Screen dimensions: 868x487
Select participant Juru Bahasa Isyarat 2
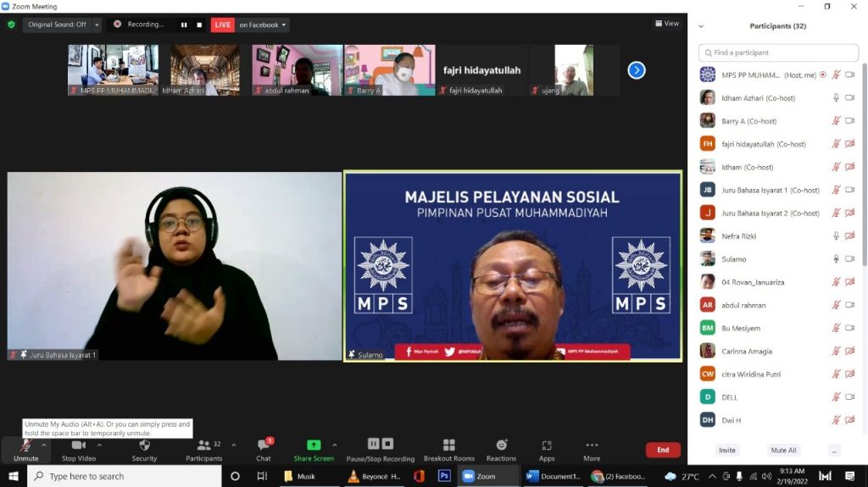pos(778,213)
